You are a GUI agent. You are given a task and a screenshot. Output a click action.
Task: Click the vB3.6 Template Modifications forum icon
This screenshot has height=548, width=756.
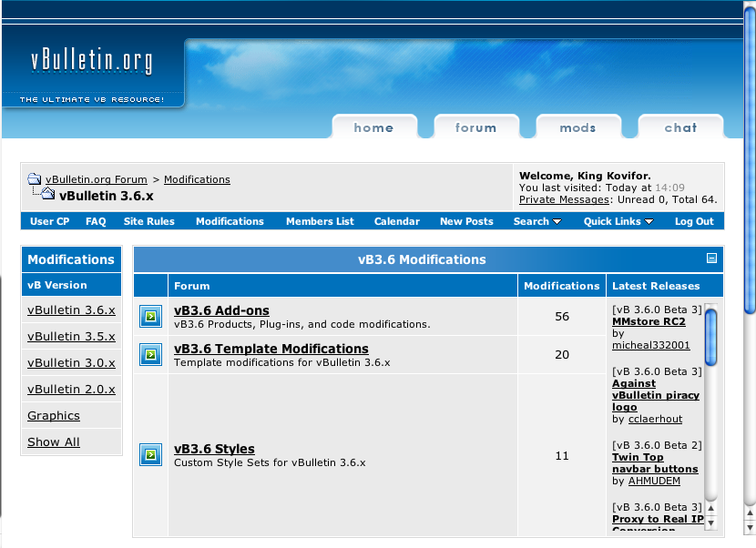[150, 355]
